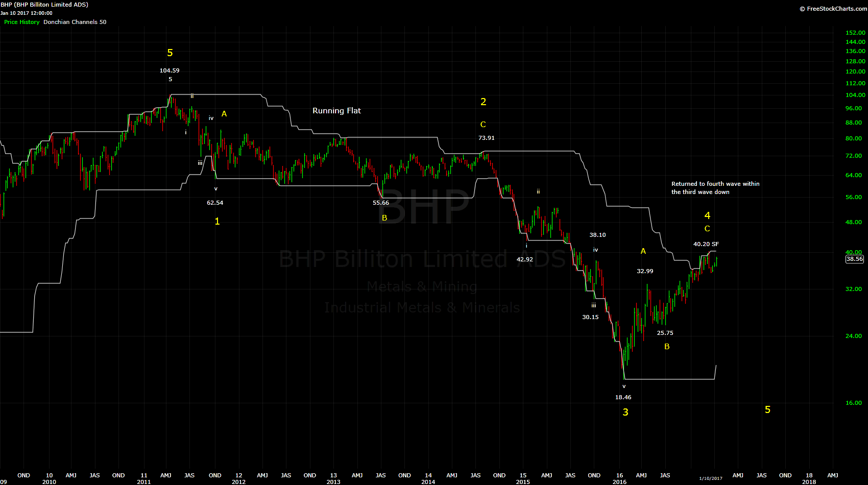Click the 42.92 price label
The width and height of the screenshot is (868, 485).
point(525,259)
